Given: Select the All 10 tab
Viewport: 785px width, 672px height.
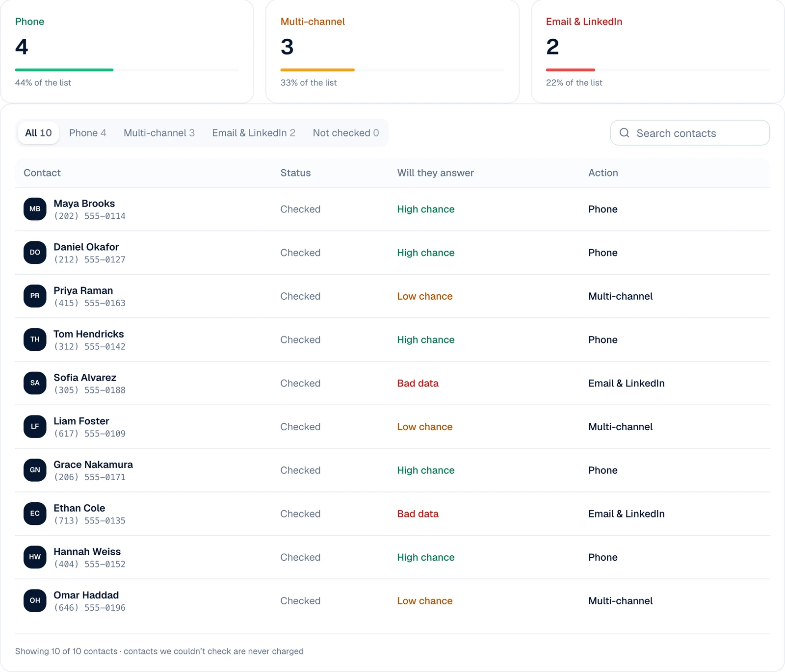Looking at the screenshot, I should [38, 133].
